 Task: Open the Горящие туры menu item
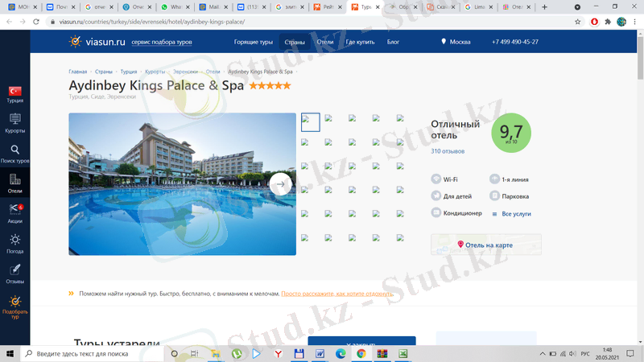253,42
